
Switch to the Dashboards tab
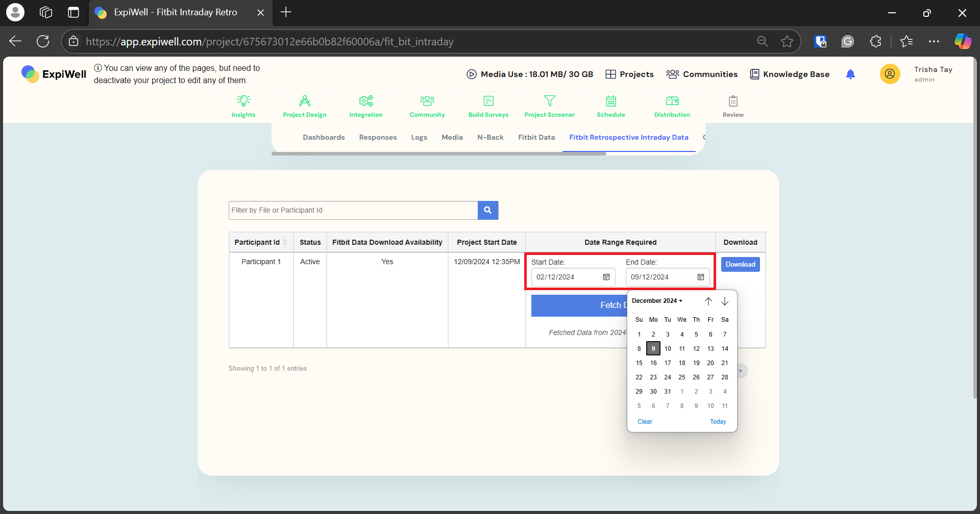pyautogui.click(x=324, y=137)
